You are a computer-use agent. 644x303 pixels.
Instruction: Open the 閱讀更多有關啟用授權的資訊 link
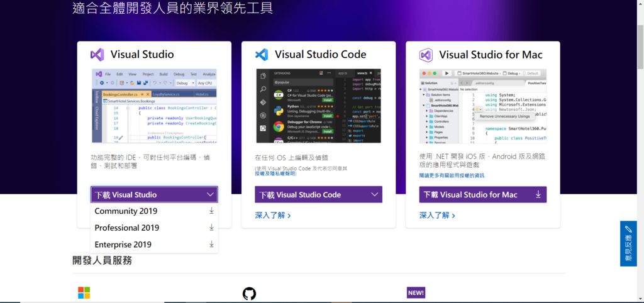pyautogui.click(x=452, y=175)
